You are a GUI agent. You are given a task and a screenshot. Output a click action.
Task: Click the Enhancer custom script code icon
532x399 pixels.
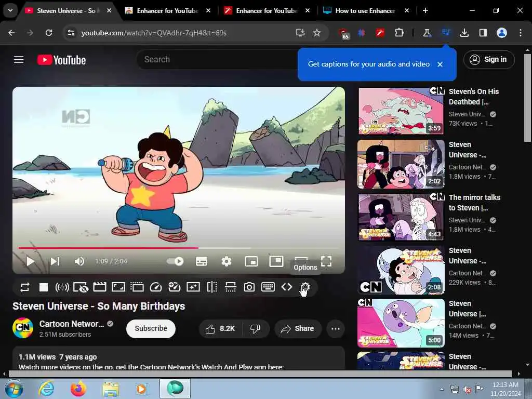[287, 287]
